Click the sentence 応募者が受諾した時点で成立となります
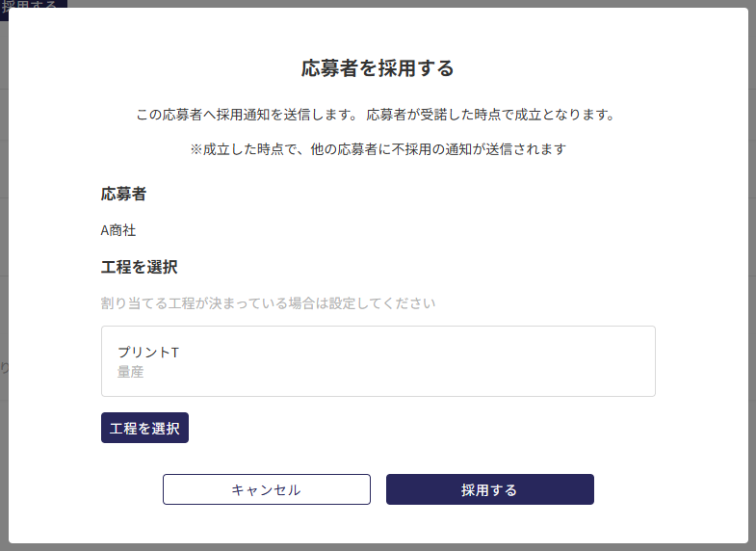Image resolution: width=756 pixels, height=551 pixels. [x=490, y=115]
